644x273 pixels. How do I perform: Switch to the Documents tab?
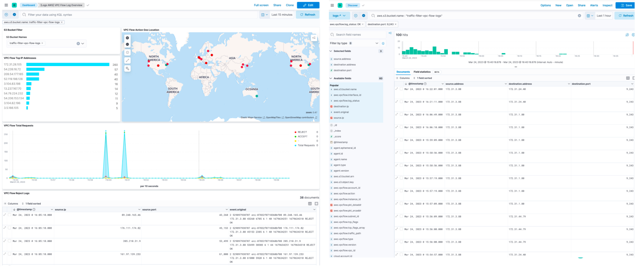point(403,72)
